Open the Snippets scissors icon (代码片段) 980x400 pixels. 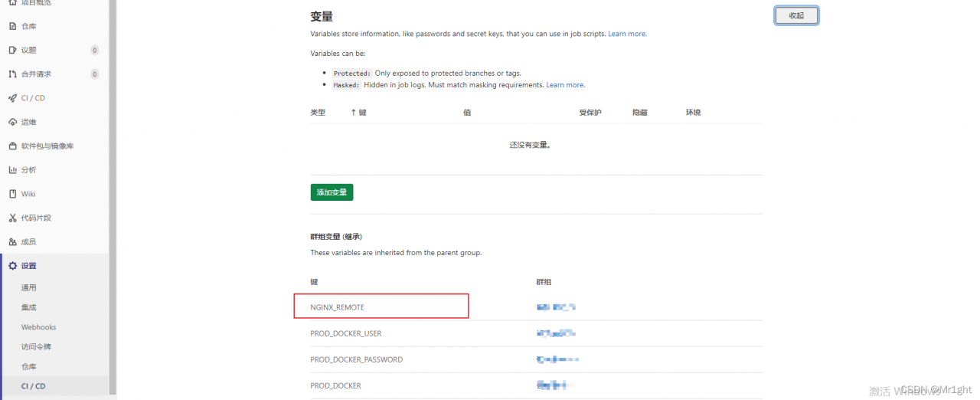pos(12,218)
